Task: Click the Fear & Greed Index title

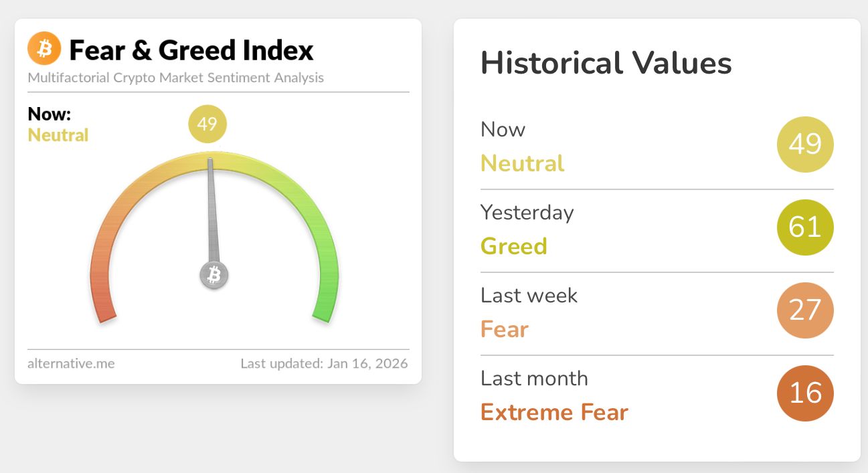Action: [x=191, y=50]
